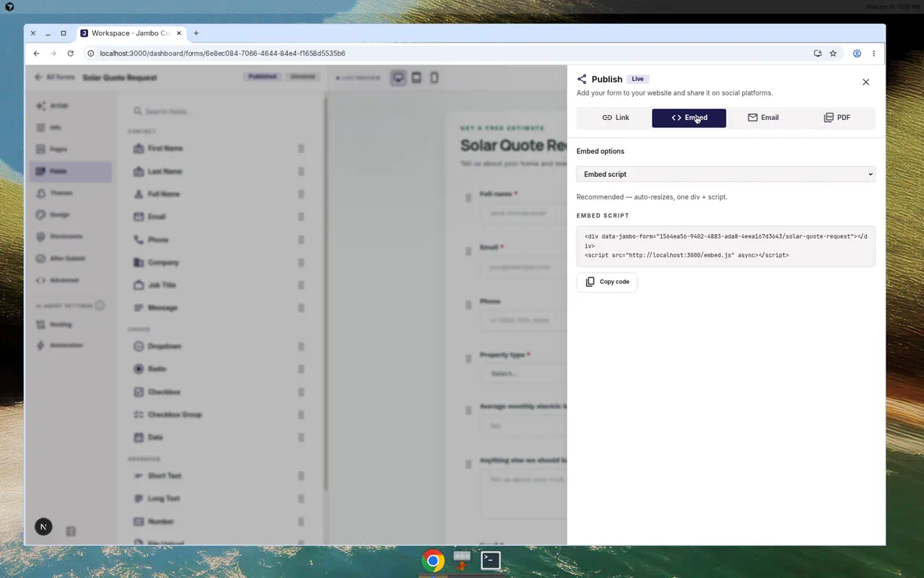Open Pages in the sidebar

point(71,150)
